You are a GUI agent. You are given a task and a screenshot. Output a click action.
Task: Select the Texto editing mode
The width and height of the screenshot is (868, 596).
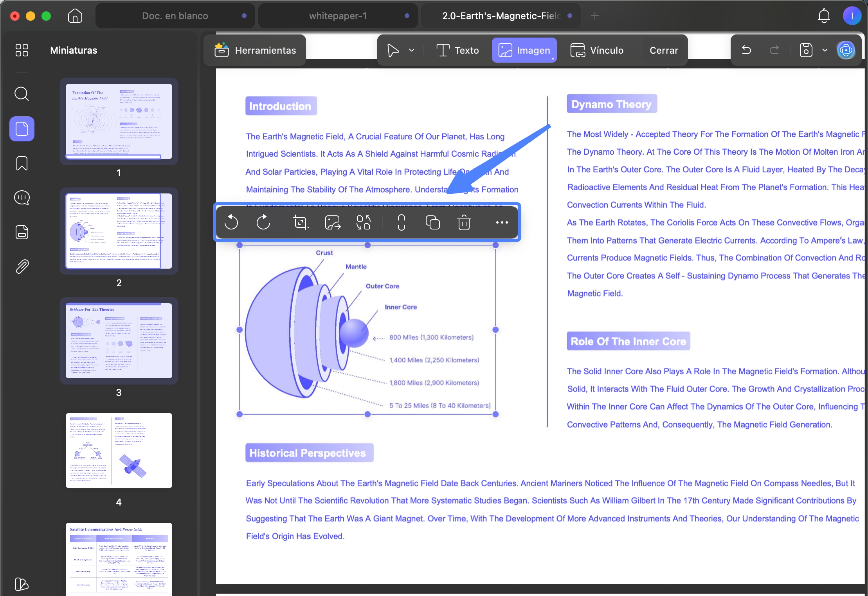point(457,50)
